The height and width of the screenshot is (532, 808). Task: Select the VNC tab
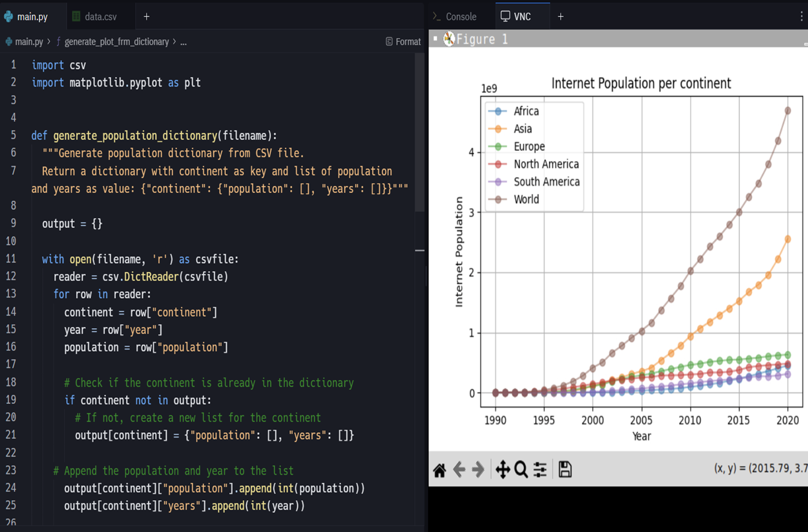(x=522, y=17)
